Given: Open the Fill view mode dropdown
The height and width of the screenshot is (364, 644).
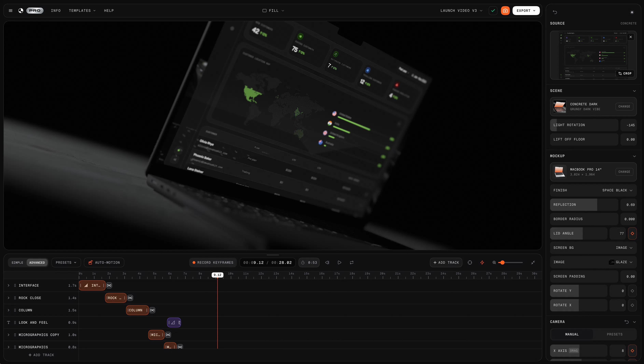Looking at the screenshot, I should pyautogui.click(x=273, y=10).
